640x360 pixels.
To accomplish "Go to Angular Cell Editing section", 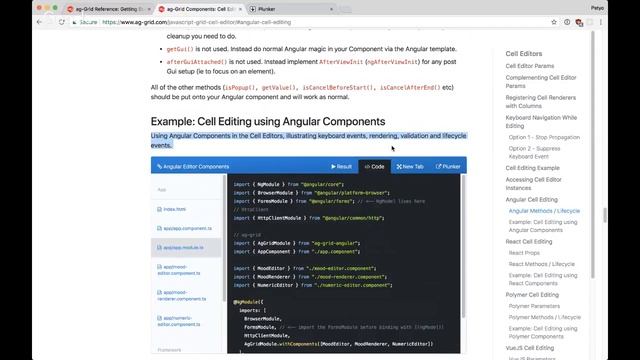I will click(x=531, y=200).
